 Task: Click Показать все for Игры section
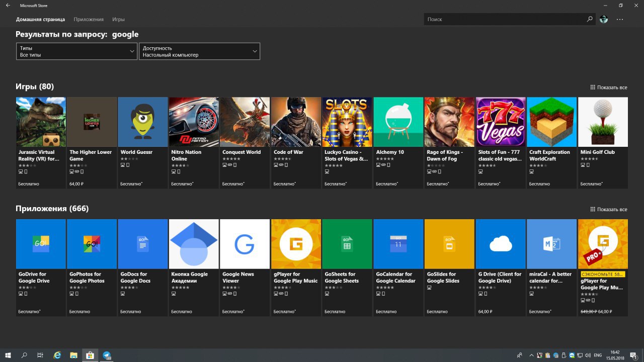tap(609, 87)
